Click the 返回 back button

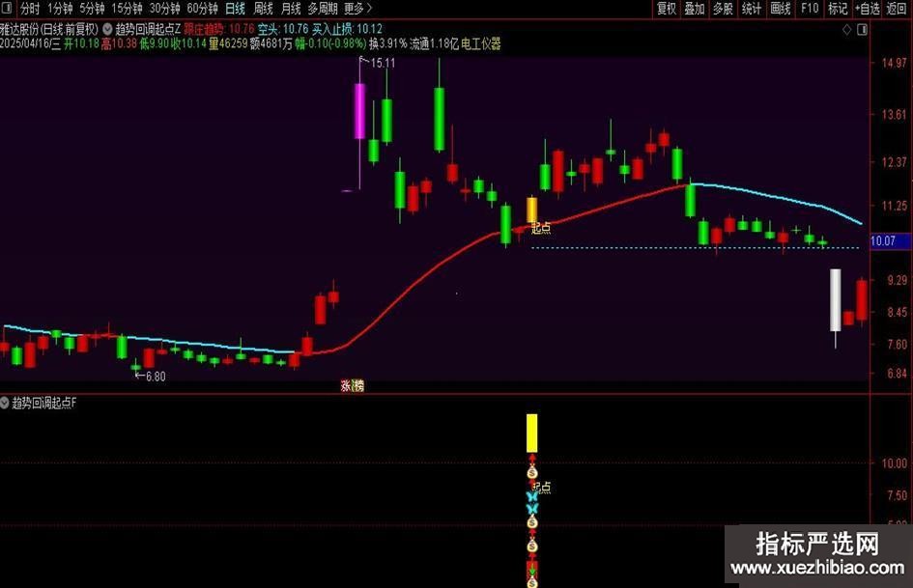pyautogui.click(x=897, y=9)
